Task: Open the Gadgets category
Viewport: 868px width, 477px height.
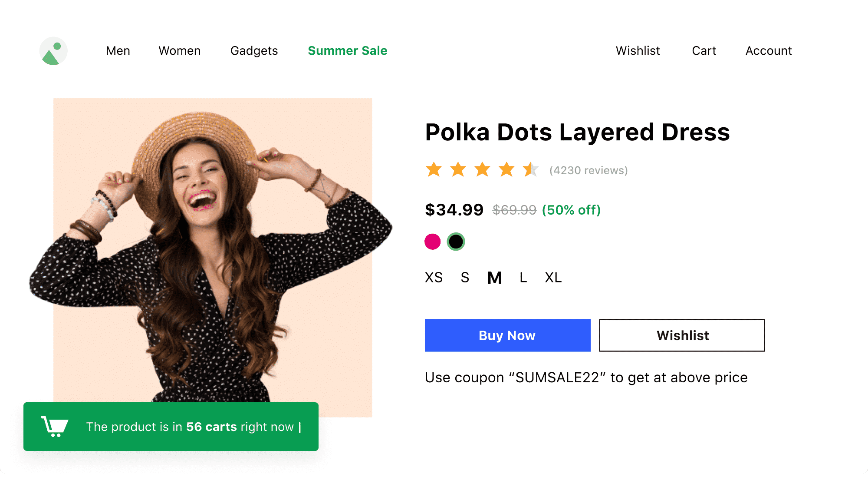Action: tap(254, 51)
